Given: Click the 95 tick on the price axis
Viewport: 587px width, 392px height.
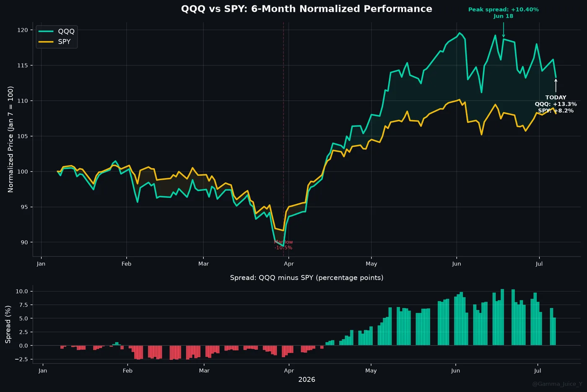Looking at the screenshot, I should (x=25, y=207).
